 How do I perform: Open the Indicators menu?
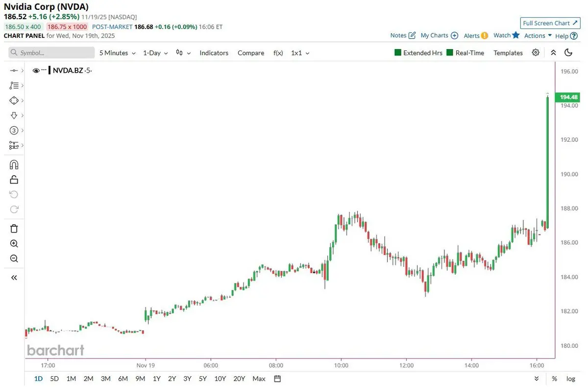click(214, 52)
